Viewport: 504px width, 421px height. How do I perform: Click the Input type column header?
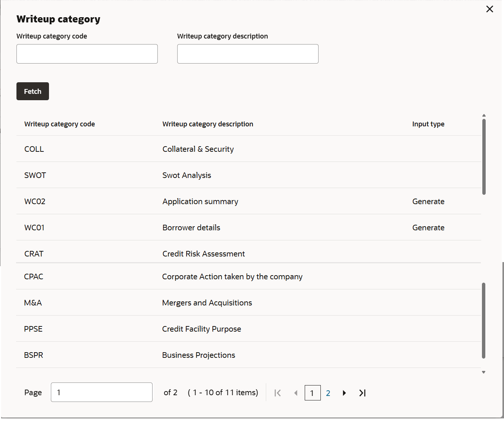pyautogui.click(x=428, y=124)
